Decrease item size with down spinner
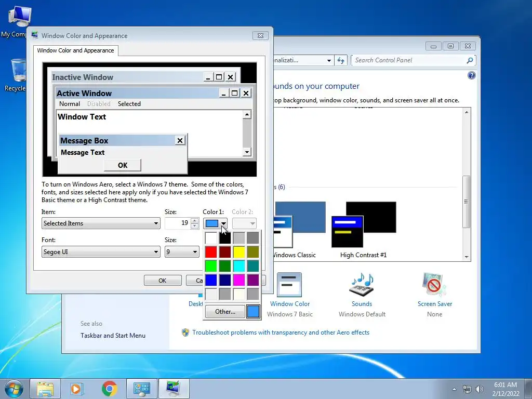The image size is (532, 399). [x=194, y=226]
